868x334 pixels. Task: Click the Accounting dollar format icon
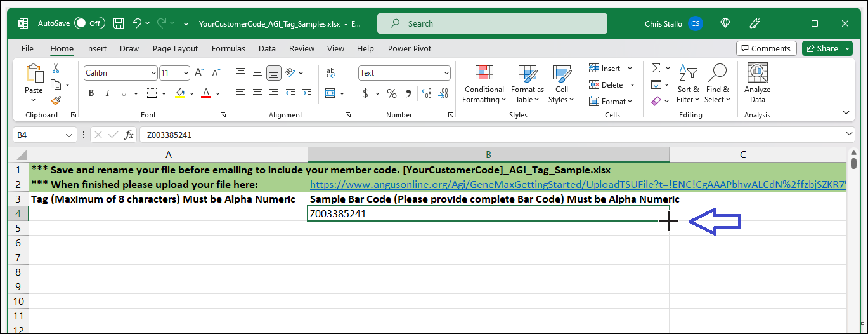click(366, 93)
